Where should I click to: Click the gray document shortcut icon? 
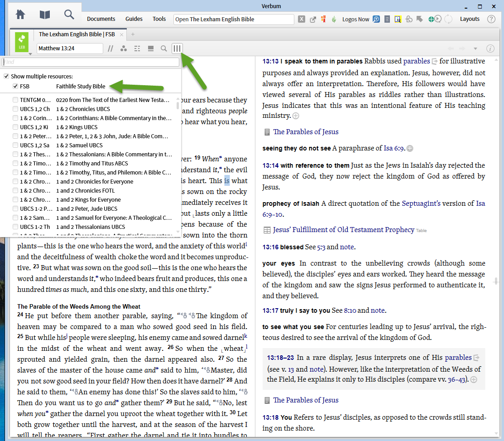pos(387,19)
